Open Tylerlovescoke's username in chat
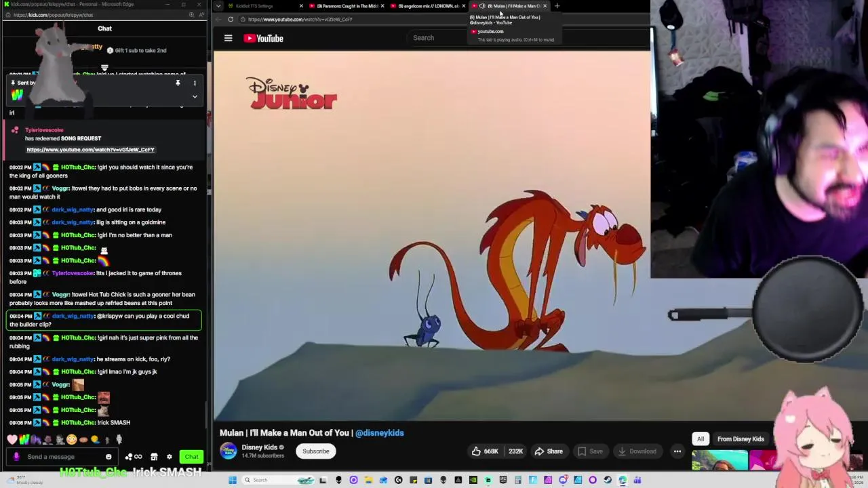868x488 pixels. 73,273
